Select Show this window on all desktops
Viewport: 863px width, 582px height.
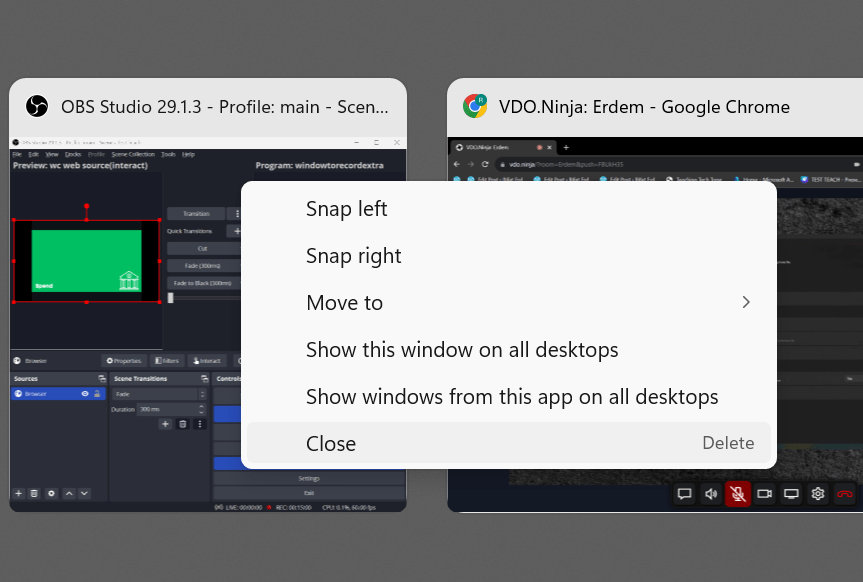509,350
